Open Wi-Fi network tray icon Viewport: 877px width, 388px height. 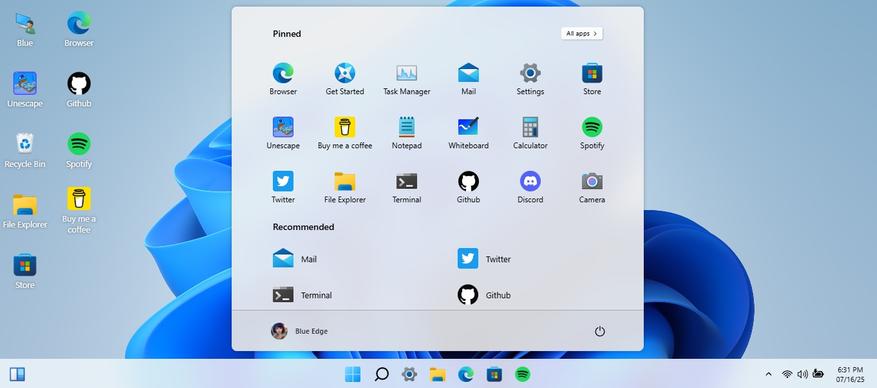pyautogui.click(x=787, y=374)
